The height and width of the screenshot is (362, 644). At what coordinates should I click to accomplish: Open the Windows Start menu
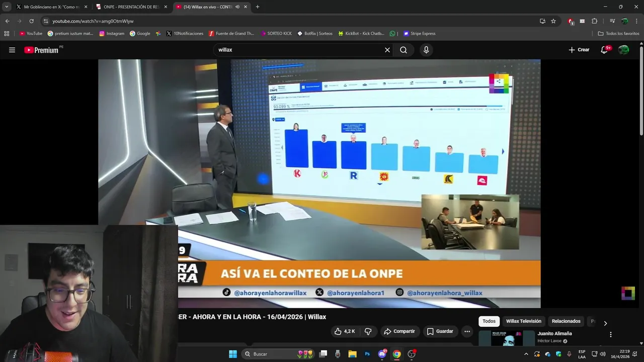(x=233, y=354)
